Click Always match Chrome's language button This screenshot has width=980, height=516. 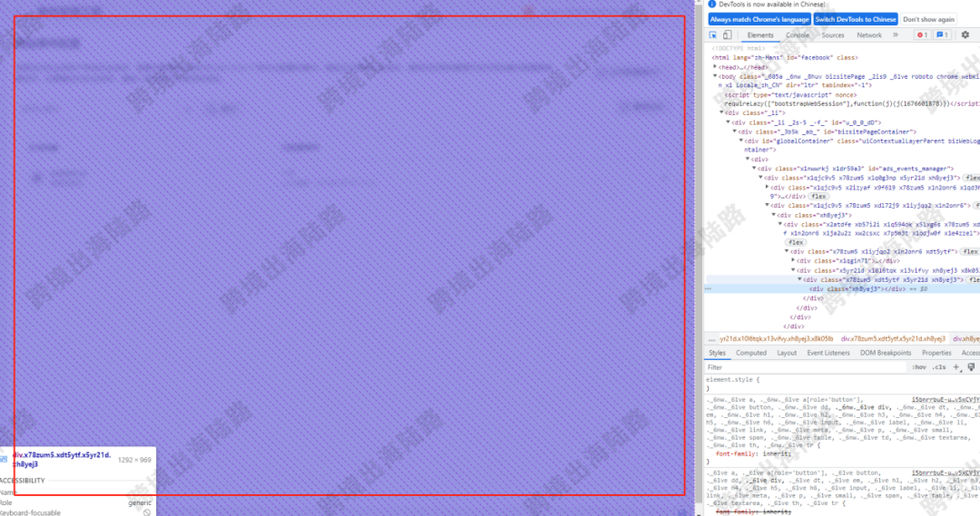(759, 19)
